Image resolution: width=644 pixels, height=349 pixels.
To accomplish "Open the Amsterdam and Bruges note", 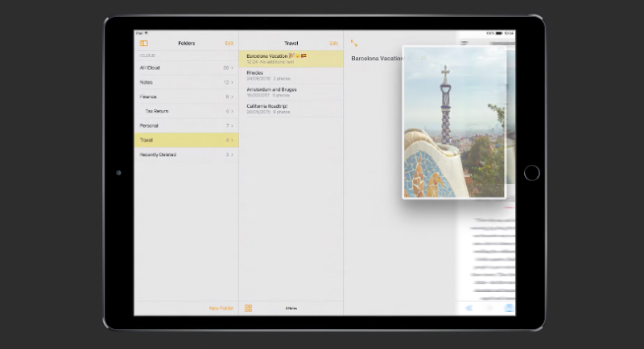I will coord(290,91).
